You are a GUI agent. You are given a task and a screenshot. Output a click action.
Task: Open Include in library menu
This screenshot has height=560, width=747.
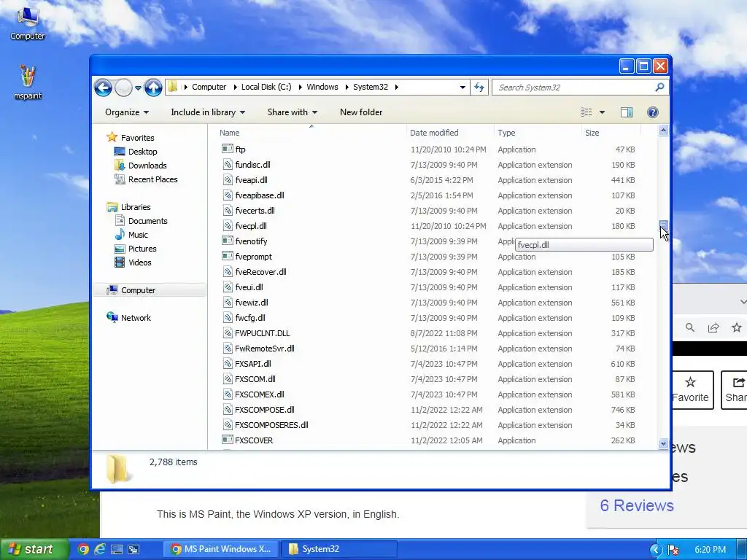point(208,112)
